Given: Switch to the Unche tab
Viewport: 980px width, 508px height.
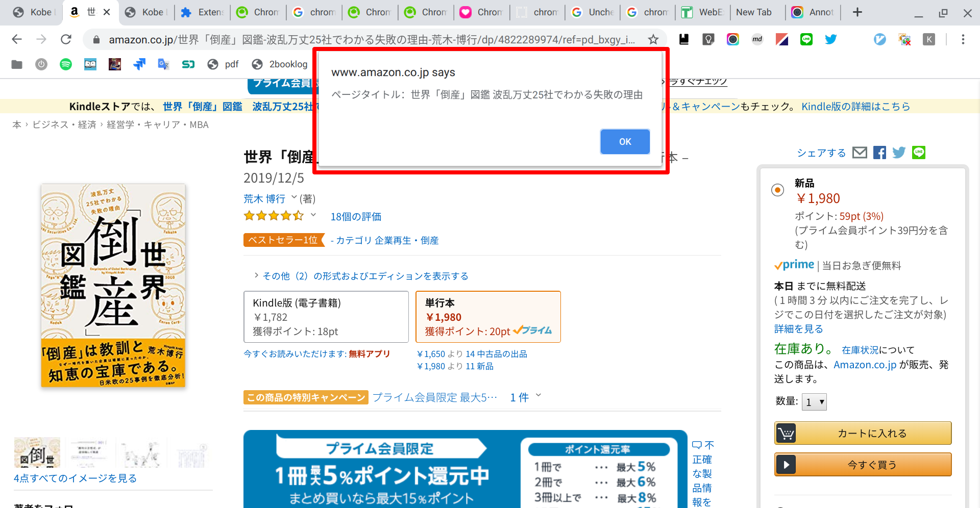Looking at the screenshot, I should 593,12.
